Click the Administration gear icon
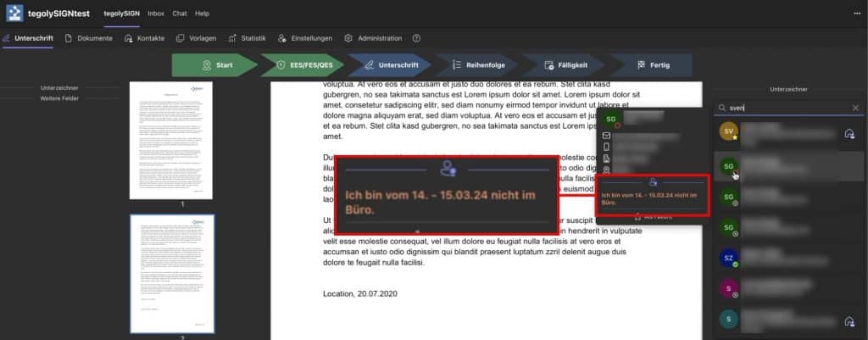Image resolution: width=868 pixels, height=340 pixels. pyautogui.click(x=348, y=38)
